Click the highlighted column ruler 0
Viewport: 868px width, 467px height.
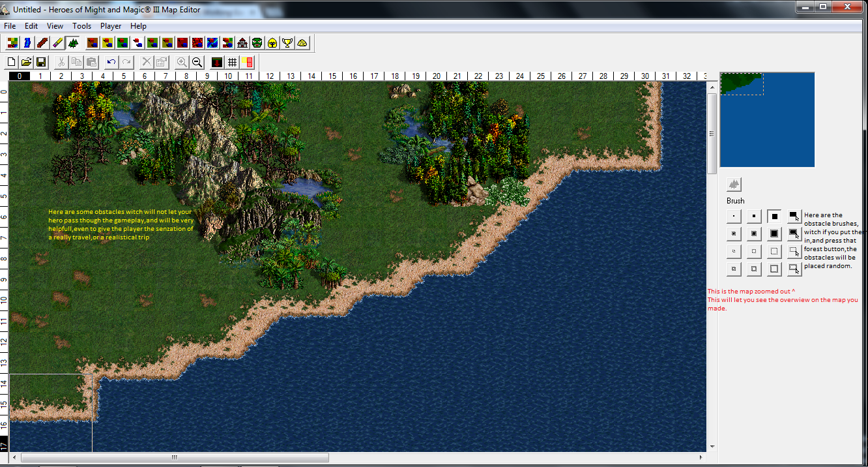[x=20, y=76]
